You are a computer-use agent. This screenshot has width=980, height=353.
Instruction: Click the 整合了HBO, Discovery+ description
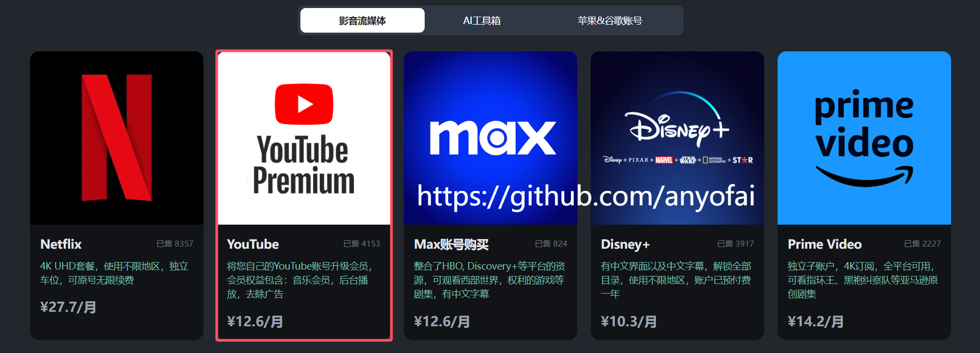[489, 280]
